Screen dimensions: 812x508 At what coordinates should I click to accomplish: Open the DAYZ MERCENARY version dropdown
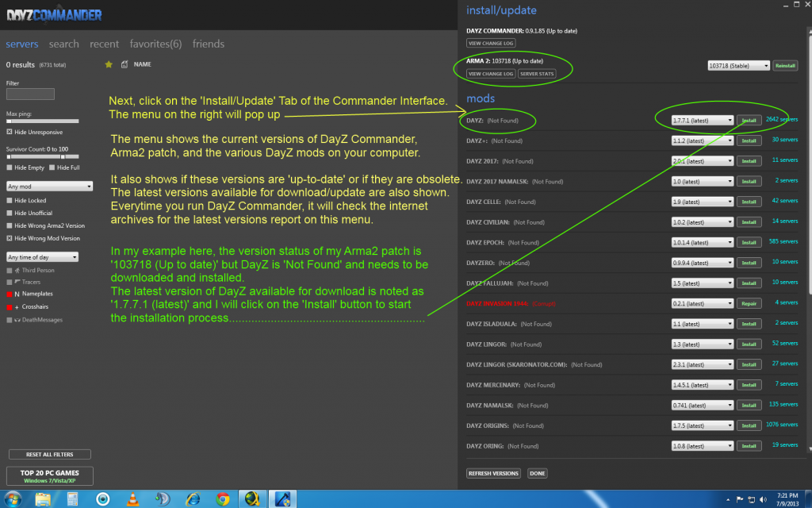coord(703,385)
